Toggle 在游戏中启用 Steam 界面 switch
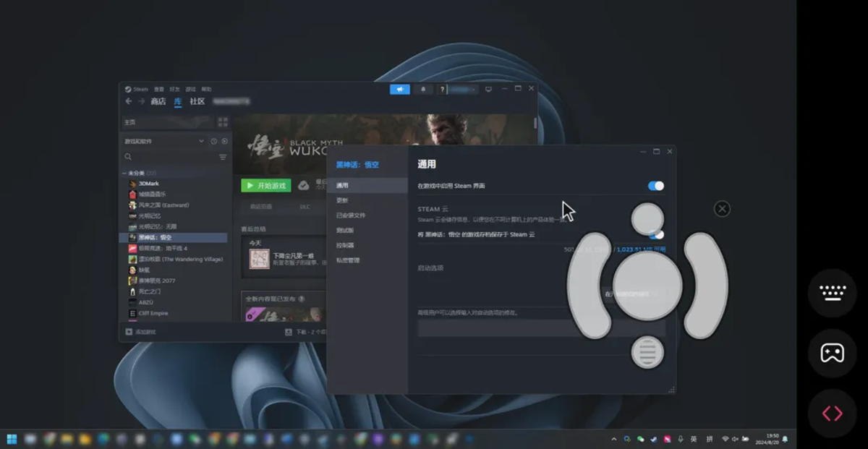Screen dimensions: 868x449 (x=656, y=186)
